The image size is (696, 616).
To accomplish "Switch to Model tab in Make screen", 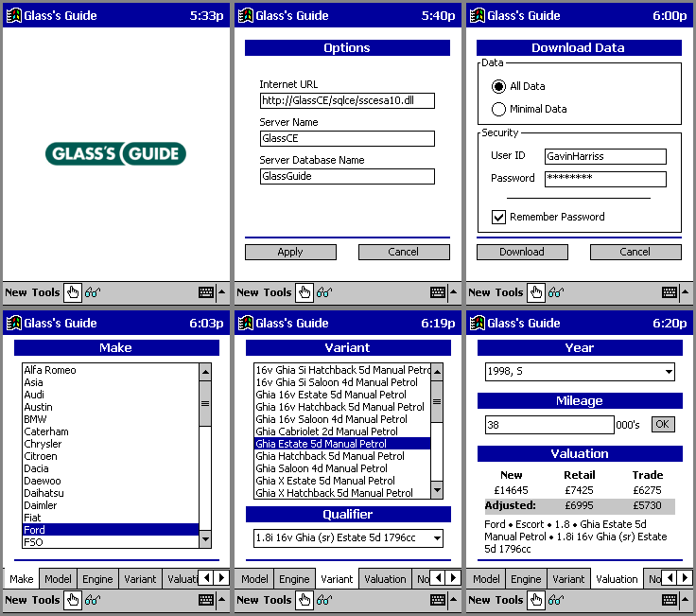I will 58,579.
